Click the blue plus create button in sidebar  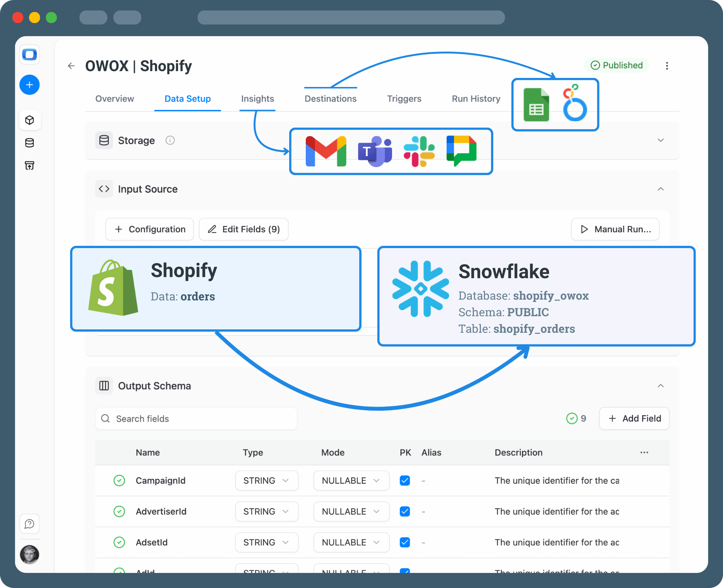click(29, 85)
